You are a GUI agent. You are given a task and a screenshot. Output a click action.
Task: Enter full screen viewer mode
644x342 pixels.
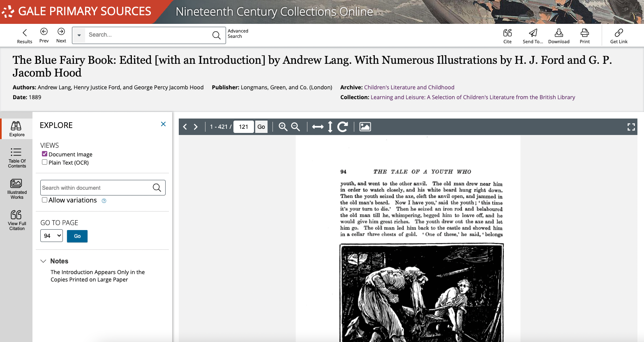tap(631, 127)
